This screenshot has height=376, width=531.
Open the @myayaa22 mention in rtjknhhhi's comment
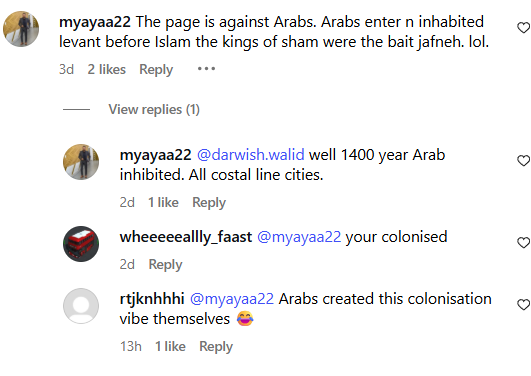point(232,299)
